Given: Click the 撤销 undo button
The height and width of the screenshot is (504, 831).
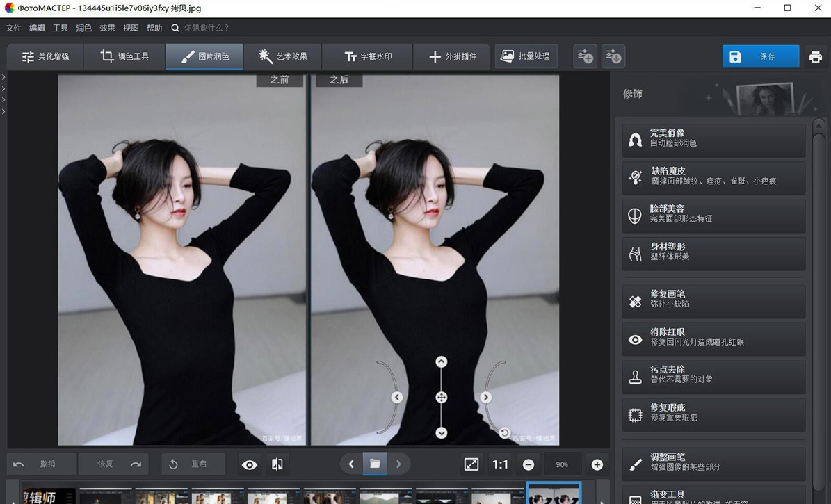Looking at the screenshot, I should pyautogui.click(x=41, y=464).
